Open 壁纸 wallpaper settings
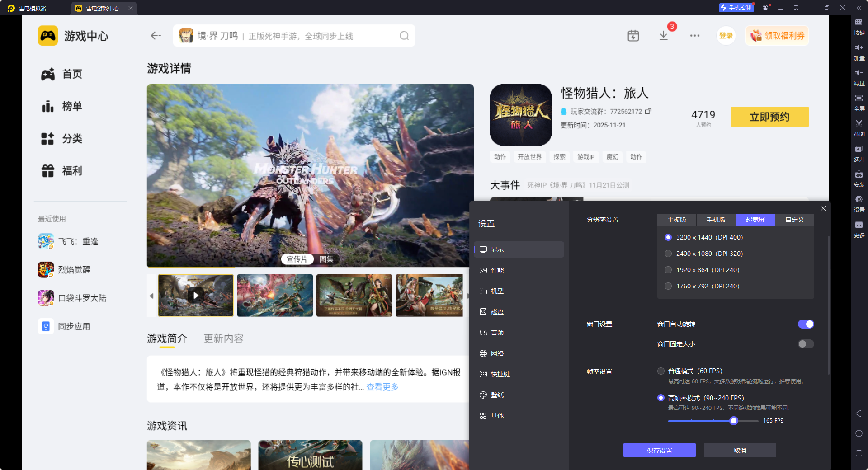This screenshot has width=868, height=470. click(x=497, y=395)
